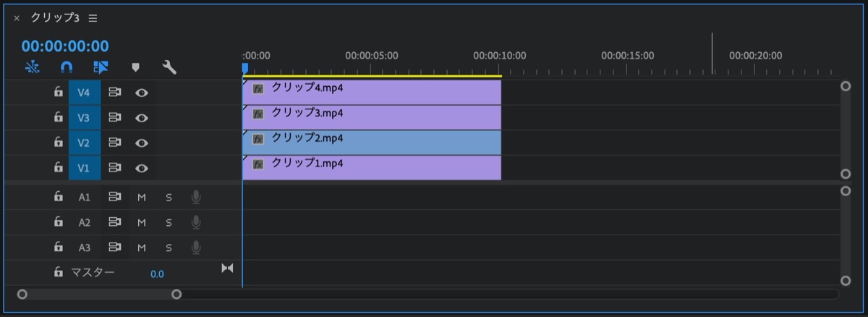The image size is (868, 317).
Task: Mute audio track A2
Action: 142,222
